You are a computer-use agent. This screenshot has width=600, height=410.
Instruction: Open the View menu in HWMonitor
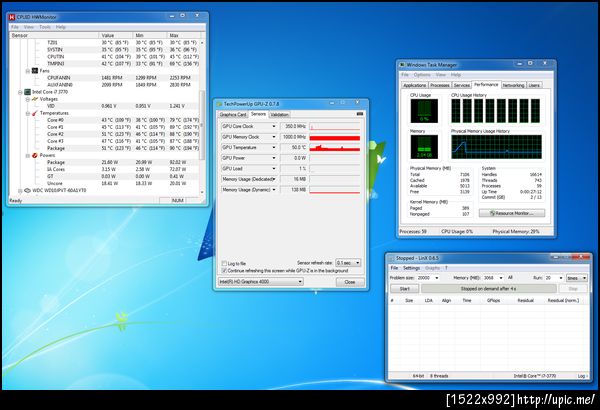click(x=29, y=27)
